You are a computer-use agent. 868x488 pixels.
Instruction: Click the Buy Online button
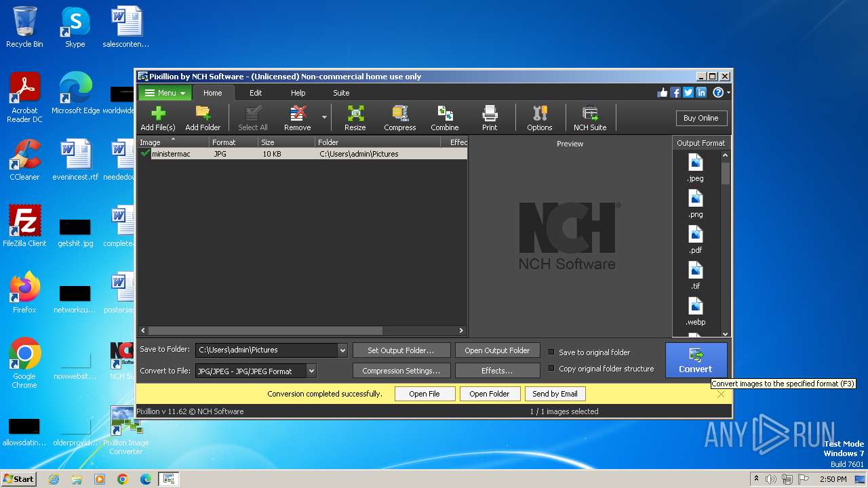701,118
